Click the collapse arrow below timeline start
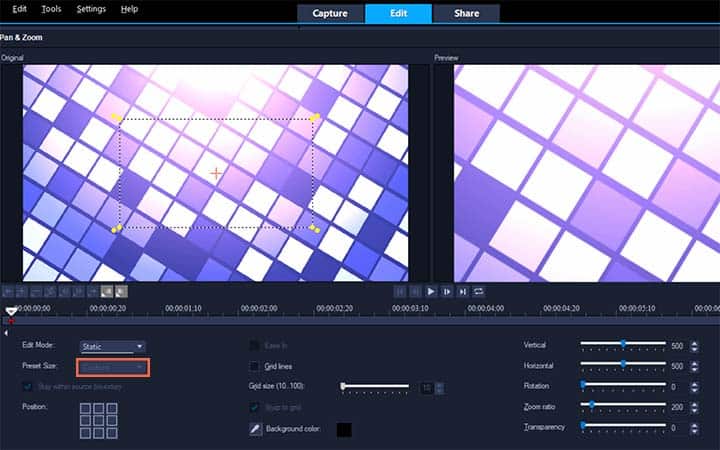 [6, 333]
